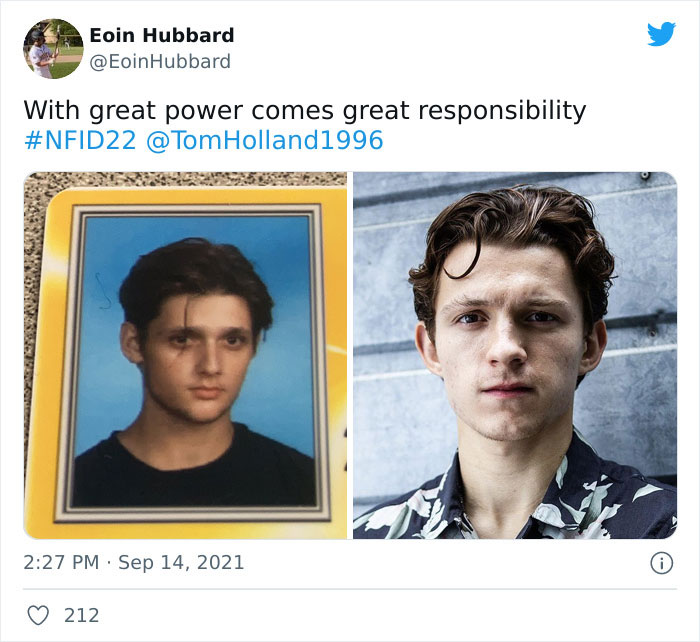This screenshot has width=700, height=642.
Task: Click the word "responsibility" in the tweet
Action: (x=502, y=111)
